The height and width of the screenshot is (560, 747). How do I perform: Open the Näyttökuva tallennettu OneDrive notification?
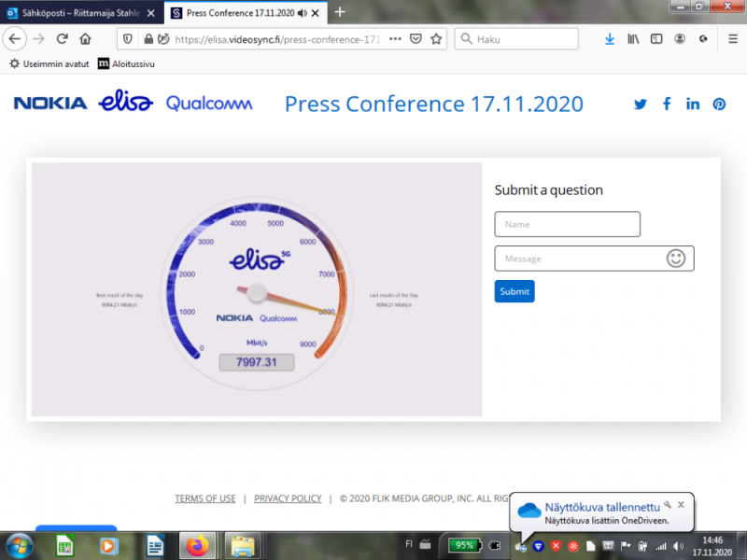coord(602,512)
